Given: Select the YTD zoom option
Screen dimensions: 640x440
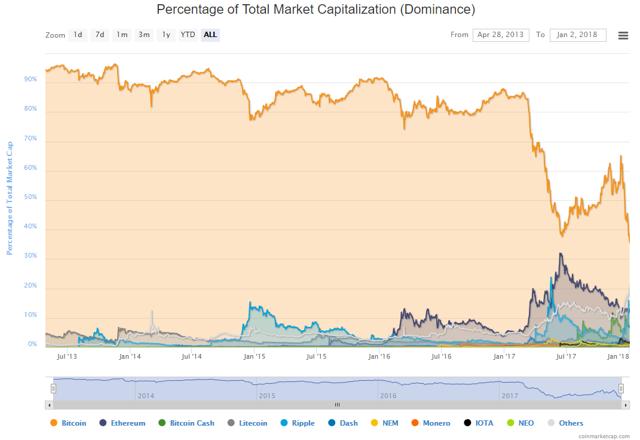Looking at the screenshot, I should click(187, 35).
